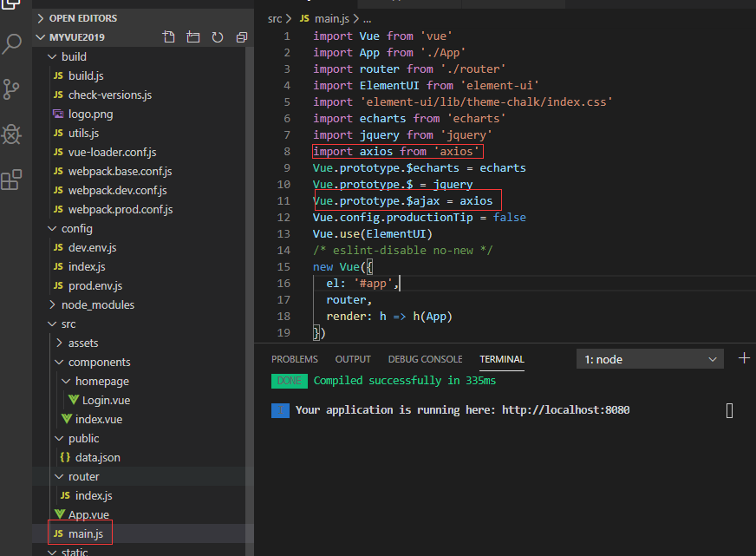Open the Debug view bug icon

11,134
